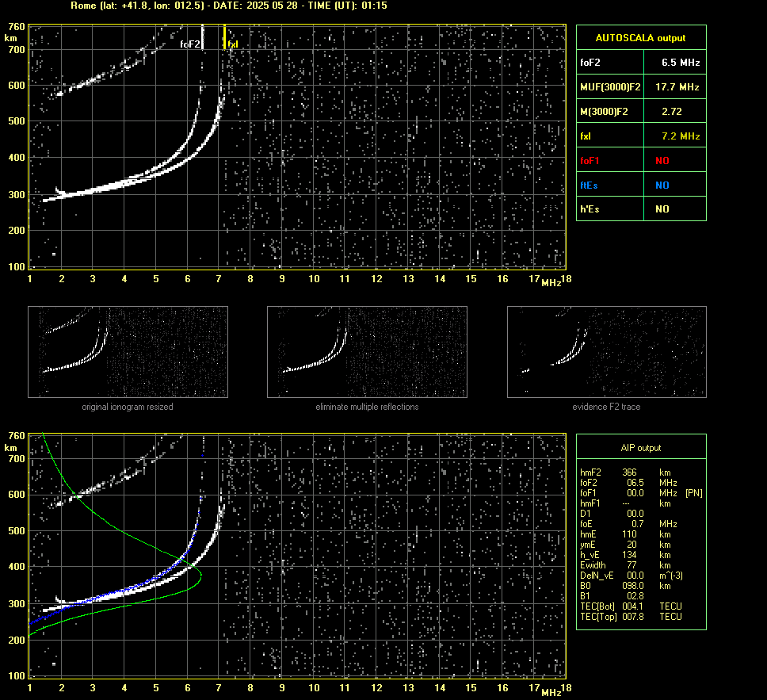Image resolution: width=767 pixels, height=700 pixels.
Task: Click the 'eliminate multiple reflections' caption
Action: coord(367,407)
